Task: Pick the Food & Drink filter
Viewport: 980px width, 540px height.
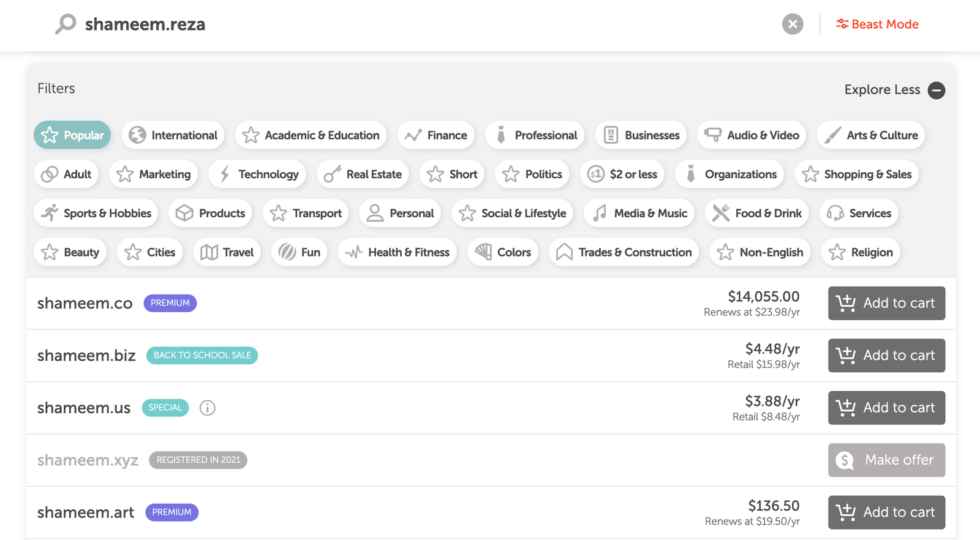Action: [757, 213]
